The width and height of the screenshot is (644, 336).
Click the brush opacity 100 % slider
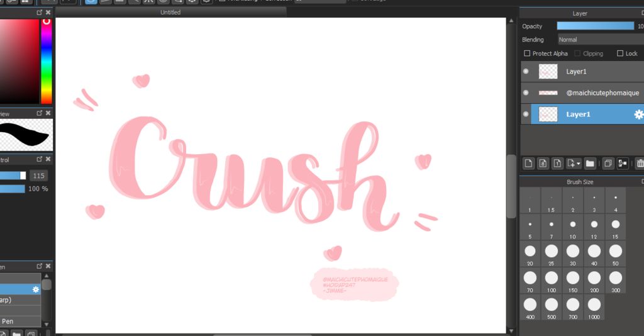(x=13, y=189)
